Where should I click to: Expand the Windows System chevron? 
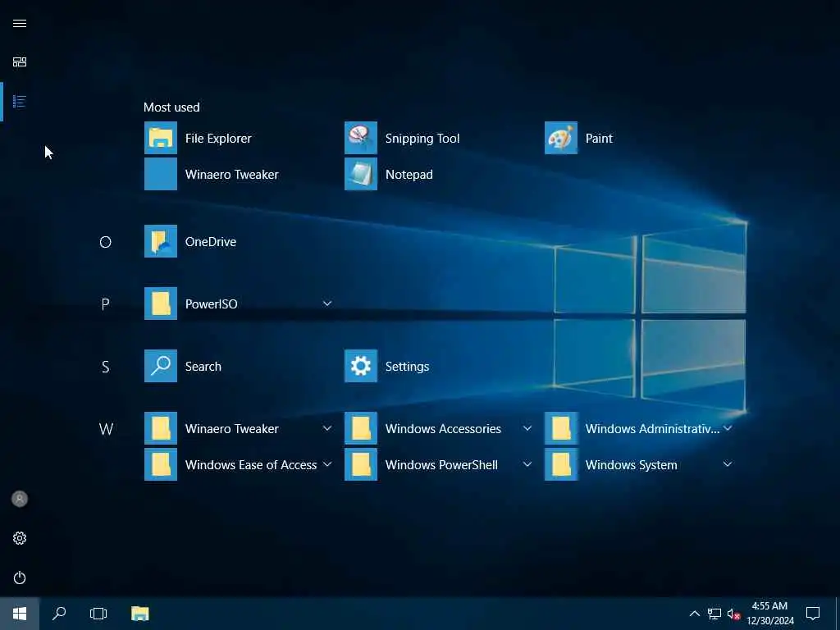[x=728, y=464]
